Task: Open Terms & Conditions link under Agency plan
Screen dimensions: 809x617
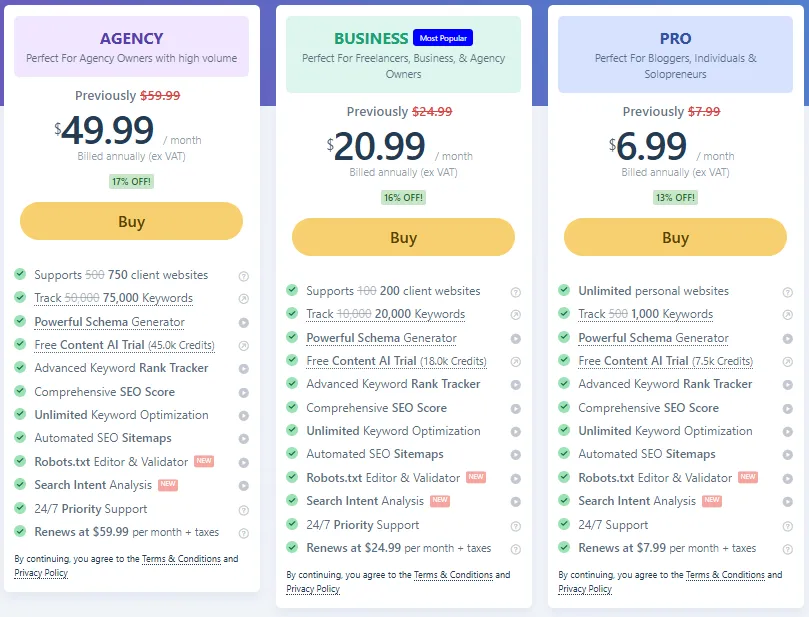Action: [x=183, y=560]
